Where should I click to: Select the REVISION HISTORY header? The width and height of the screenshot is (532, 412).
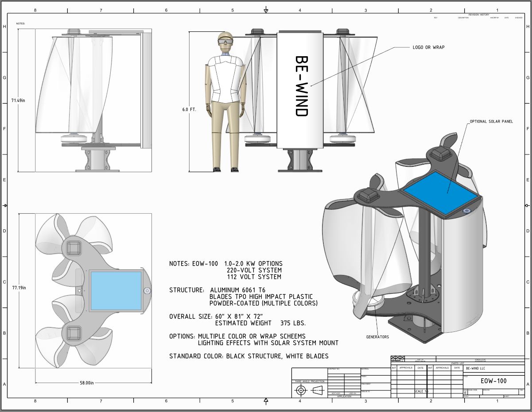coord(479,15)
